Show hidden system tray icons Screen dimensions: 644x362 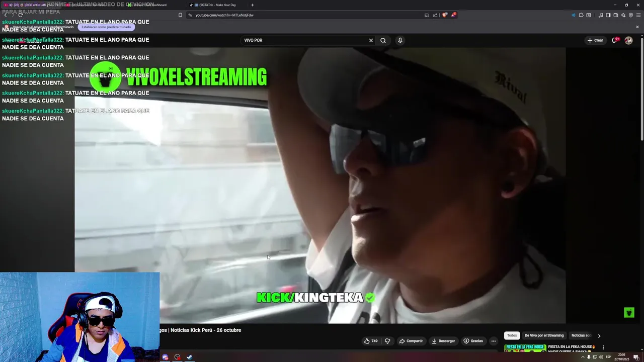[x=583, y=357]
